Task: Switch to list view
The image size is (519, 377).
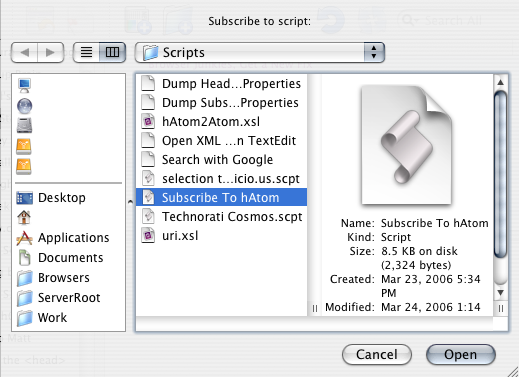Action: (86, 52)
